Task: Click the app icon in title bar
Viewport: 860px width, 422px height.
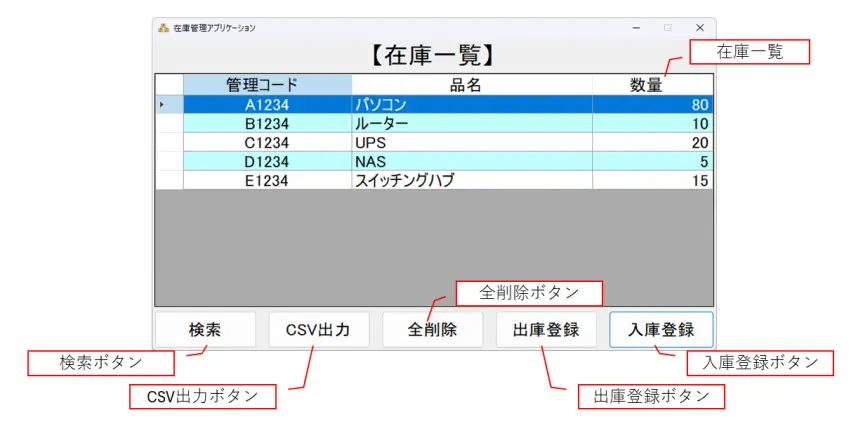Action: [164, 28]
